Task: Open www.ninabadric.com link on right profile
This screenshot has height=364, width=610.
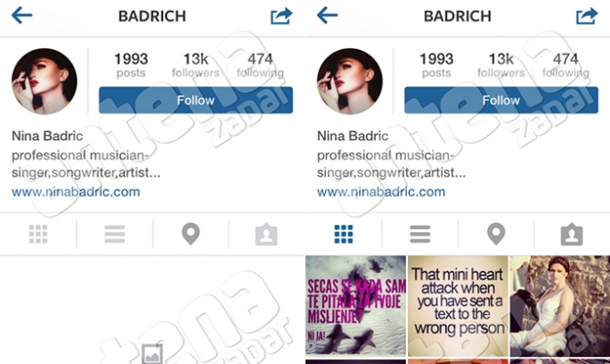Action: (381, 192)
